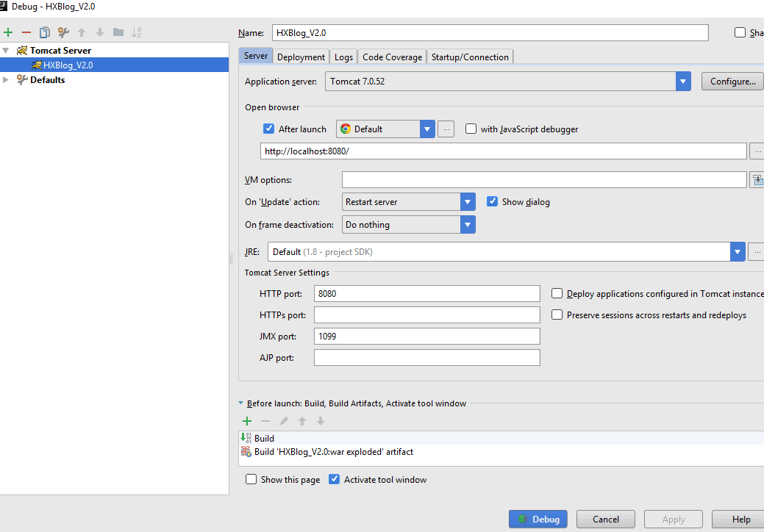Viewport: 764px width, 532px height.
Task: Click the Configure... button
Action: (733, 82)
